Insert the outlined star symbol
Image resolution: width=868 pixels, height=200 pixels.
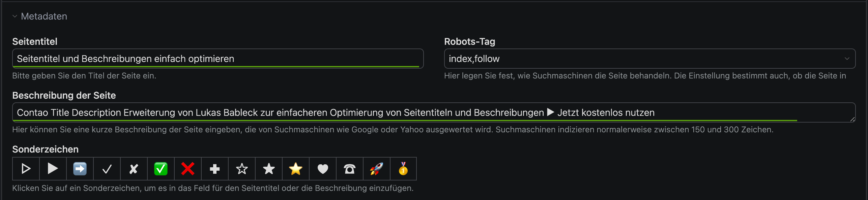[x=242, y=169]
